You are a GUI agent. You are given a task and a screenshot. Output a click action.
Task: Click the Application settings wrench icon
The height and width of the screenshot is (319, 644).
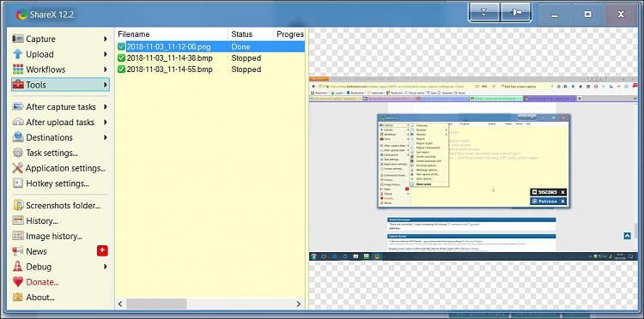18,168
